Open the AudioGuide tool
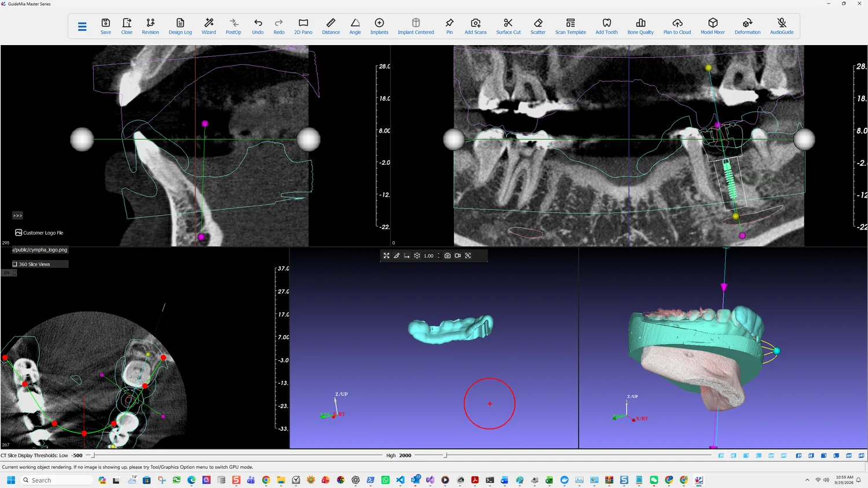Image resolution: width=868 pixels, height=488 pixels. (x=782, y=26)
